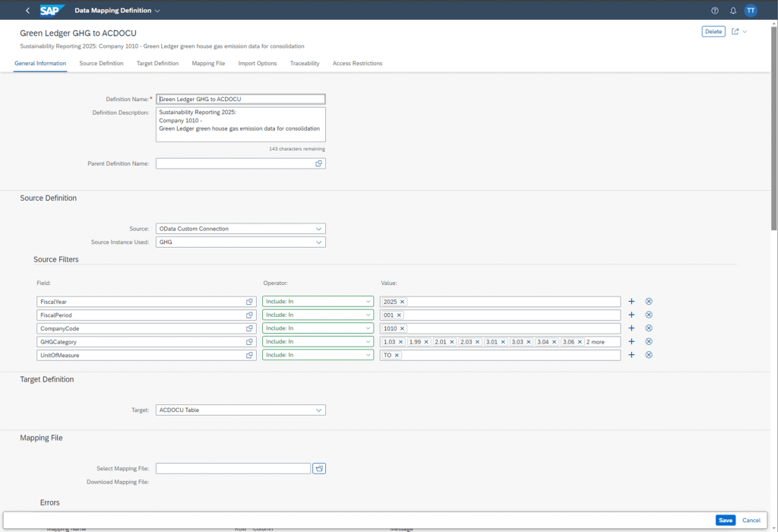Open value help for UnitOfMeasure field
778x532 pixels.
249,356
